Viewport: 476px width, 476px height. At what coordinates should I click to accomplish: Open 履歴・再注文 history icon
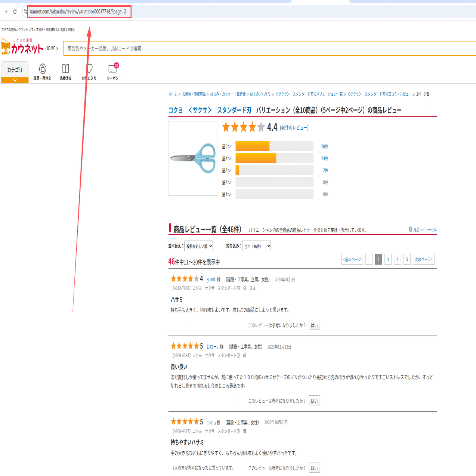pos(42,72)
